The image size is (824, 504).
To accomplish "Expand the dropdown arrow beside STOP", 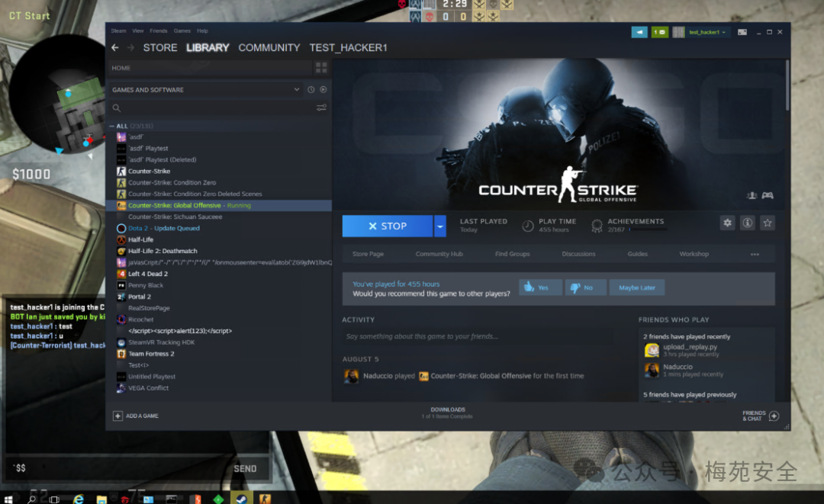I will point(440,226).
